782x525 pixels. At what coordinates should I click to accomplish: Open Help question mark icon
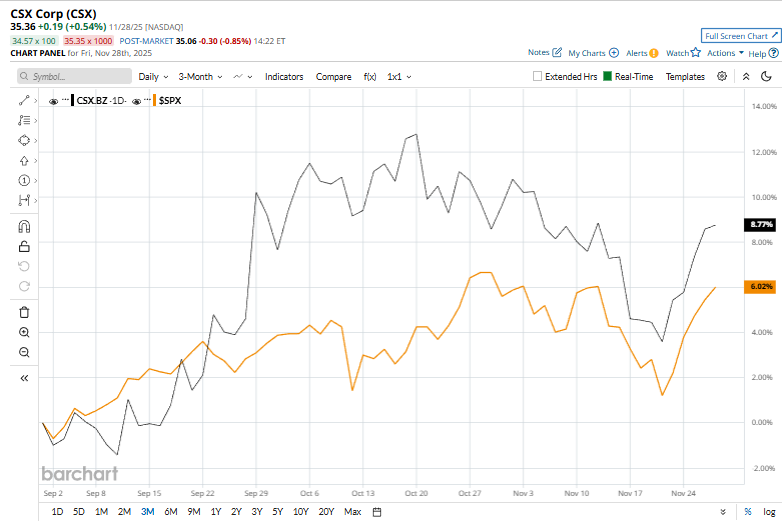(x=774, y=53)
